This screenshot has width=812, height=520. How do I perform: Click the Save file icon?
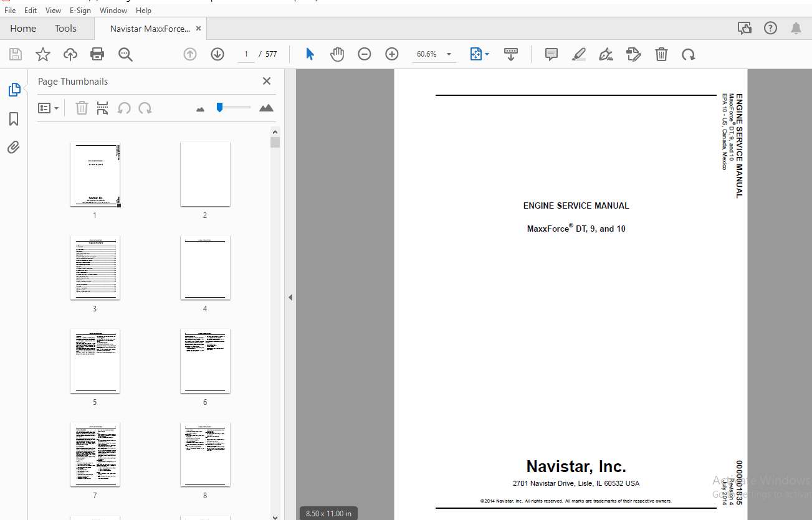click(15, 54)
